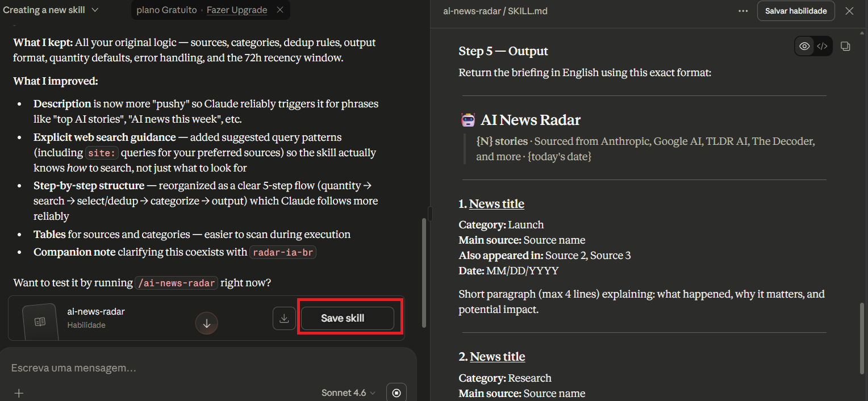868x401 pixels.
Task: Close the SKILL.md preview panel
Action: point(849,11)
